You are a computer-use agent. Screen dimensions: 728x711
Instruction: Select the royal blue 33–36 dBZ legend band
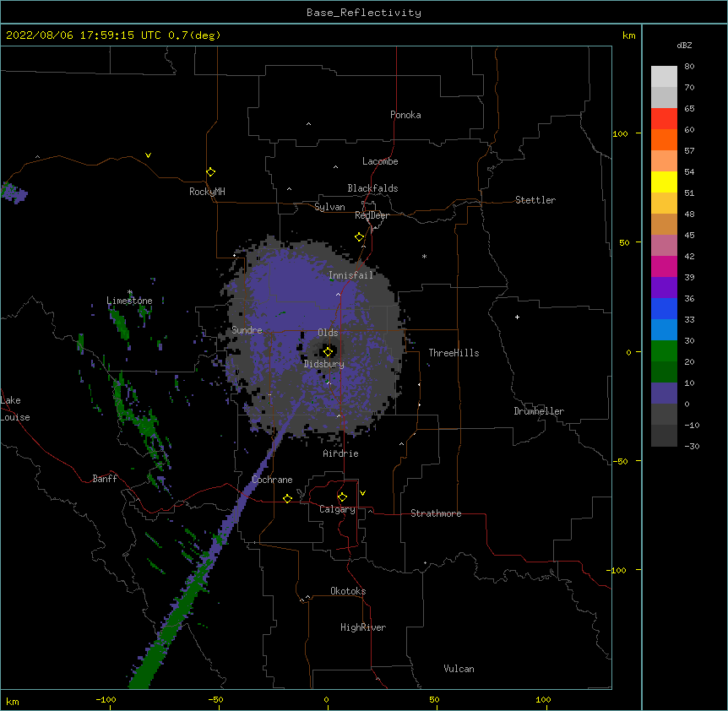[x=664, y=308]
